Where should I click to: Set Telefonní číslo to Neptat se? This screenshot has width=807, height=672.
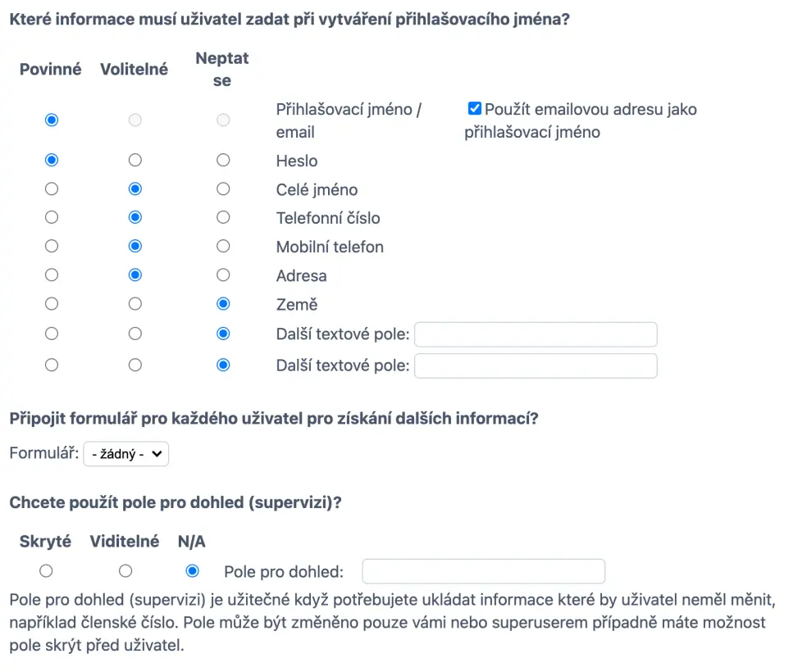pos(222,218)
